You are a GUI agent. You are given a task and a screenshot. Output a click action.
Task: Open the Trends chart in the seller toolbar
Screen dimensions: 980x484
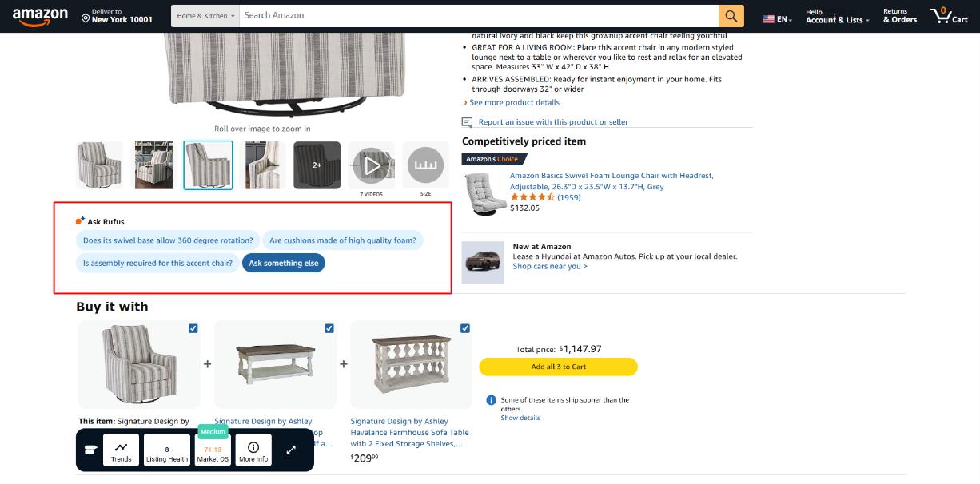122,450
